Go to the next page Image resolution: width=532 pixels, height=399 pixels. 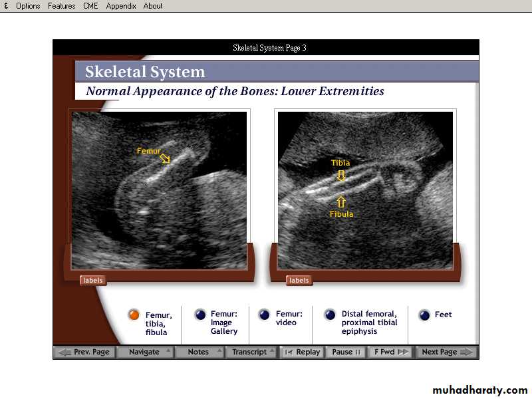pos(447,352)
